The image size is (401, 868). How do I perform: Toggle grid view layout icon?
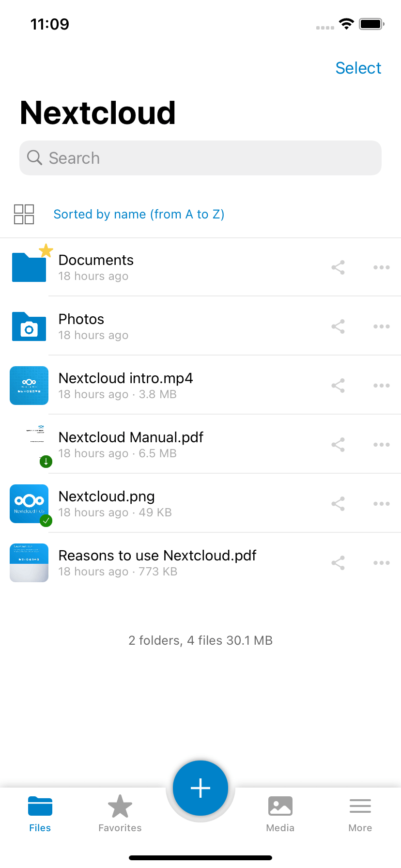[x=24, y=214]
